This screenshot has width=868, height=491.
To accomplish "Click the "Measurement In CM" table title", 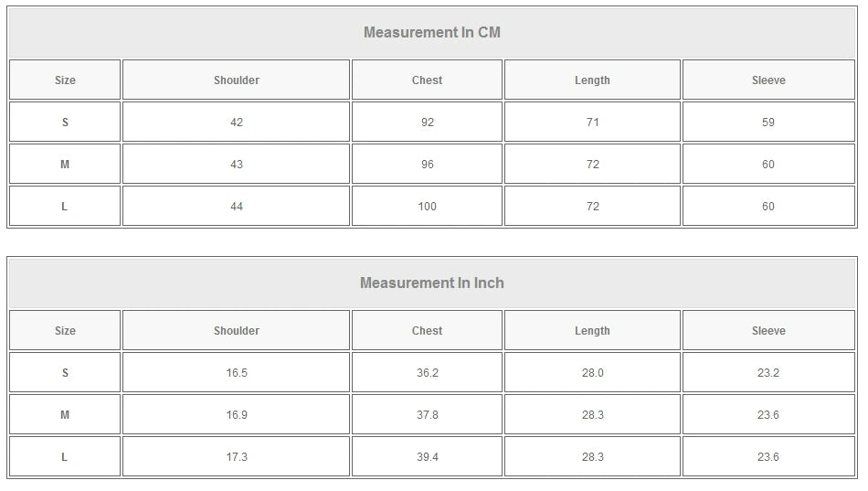I will 432,33.
